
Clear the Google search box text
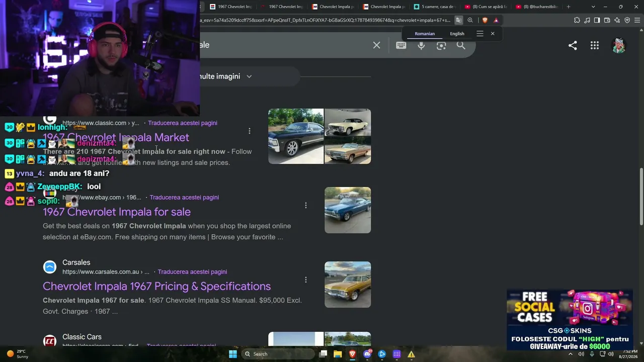pyautogui.click(x=376, y=45)
